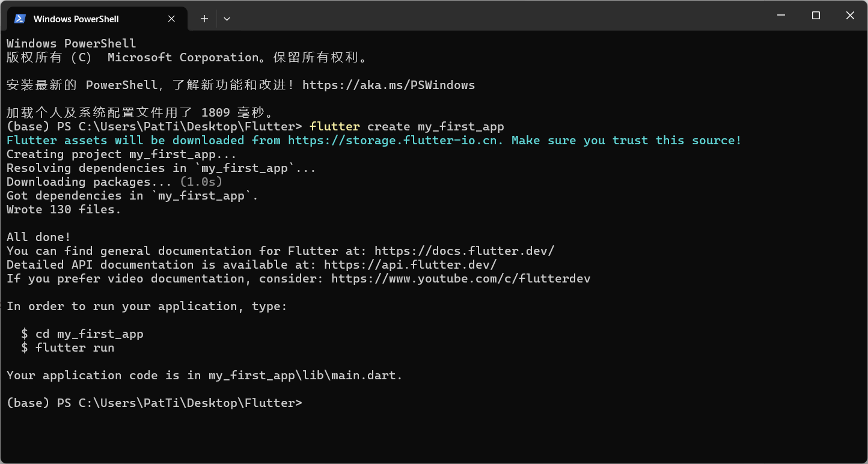This screenshot has width=868, height=464.
Task: Close the Windows PowerShell tab
Action: (171, 19)
